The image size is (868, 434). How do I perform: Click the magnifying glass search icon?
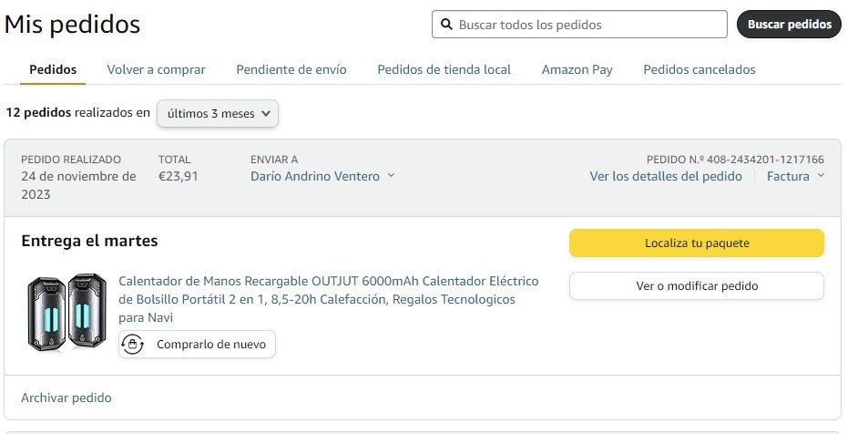coord(446,25)
